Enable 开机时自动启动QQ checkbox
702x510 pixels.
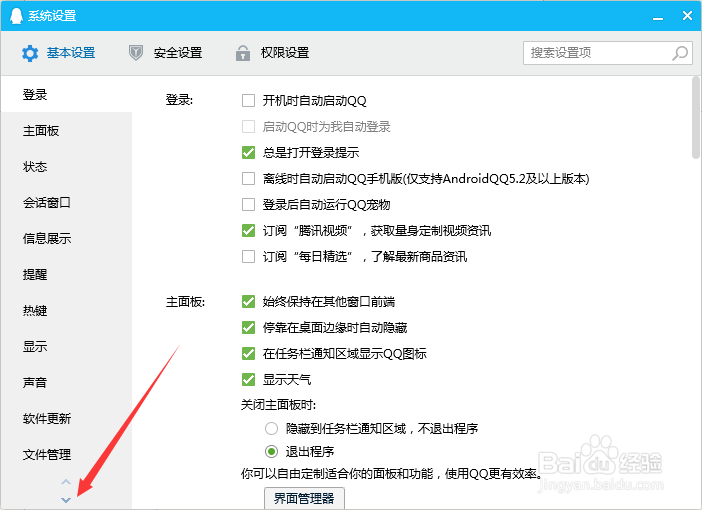click(248, 100)
